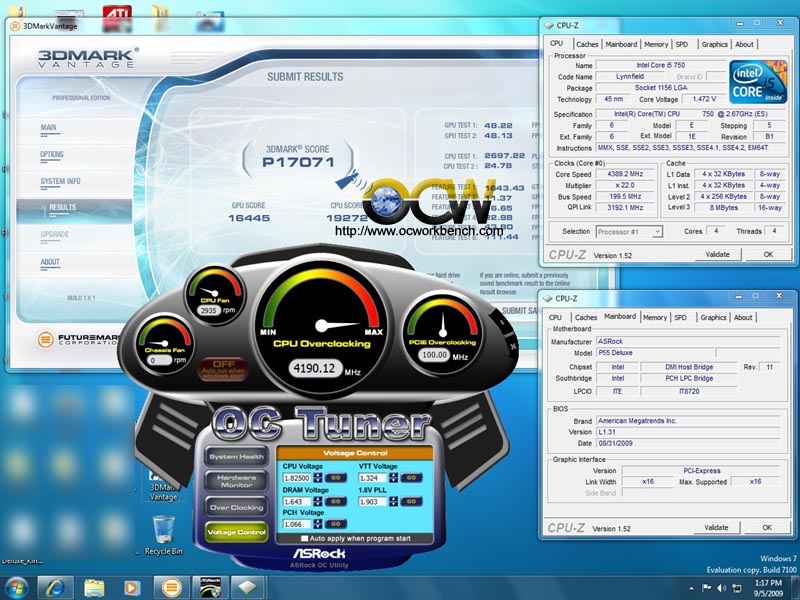Switch to Caches tab in top CPU-Z
The height and width of the screenshot is (600, 800).
[587, 44]
